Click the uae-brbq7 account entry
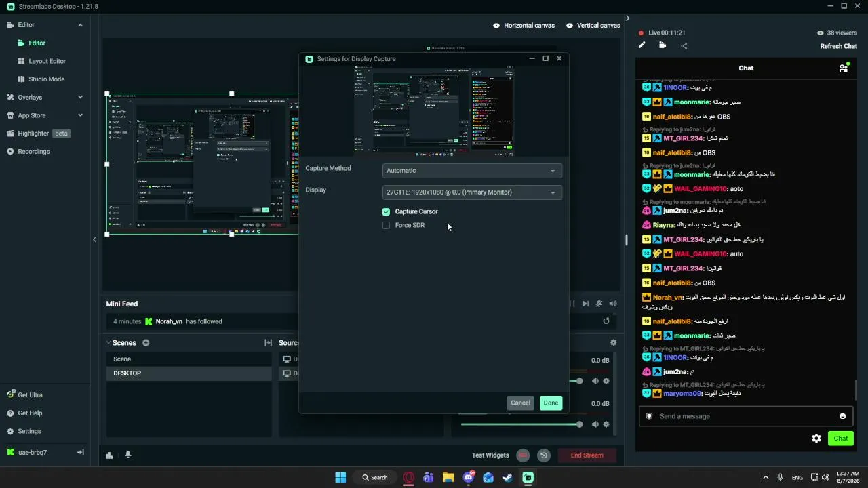The image size is (868, 488). click(32, 453)
